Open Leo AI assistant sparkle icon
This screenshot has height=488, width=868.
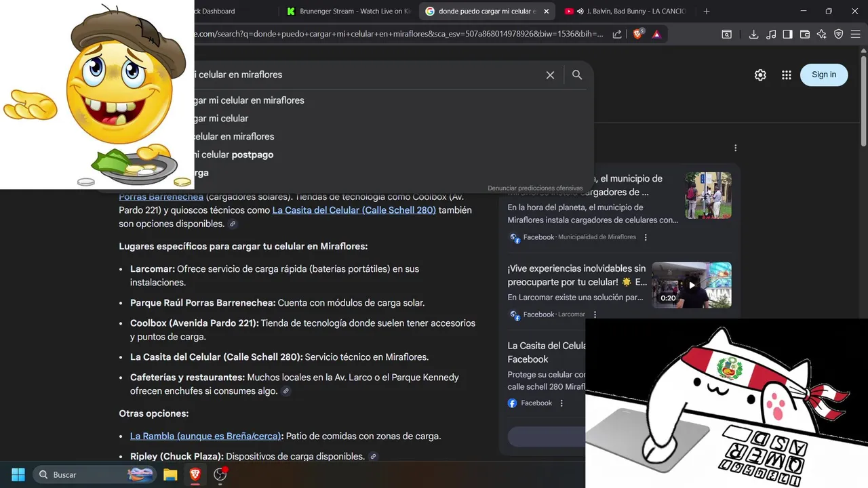(x=822, y=34)
